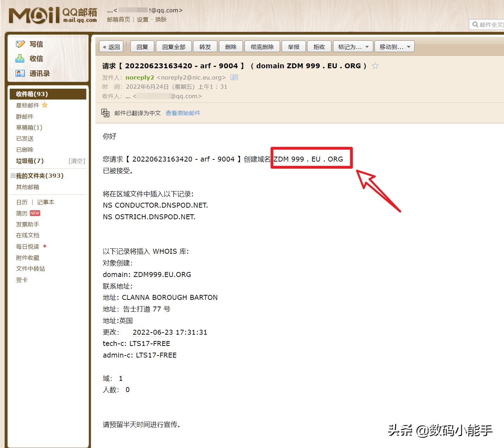The width and height of the screenshot is (504, 448).
Task: Click the 写信 compose pencil icon
Action: [20, 44]
